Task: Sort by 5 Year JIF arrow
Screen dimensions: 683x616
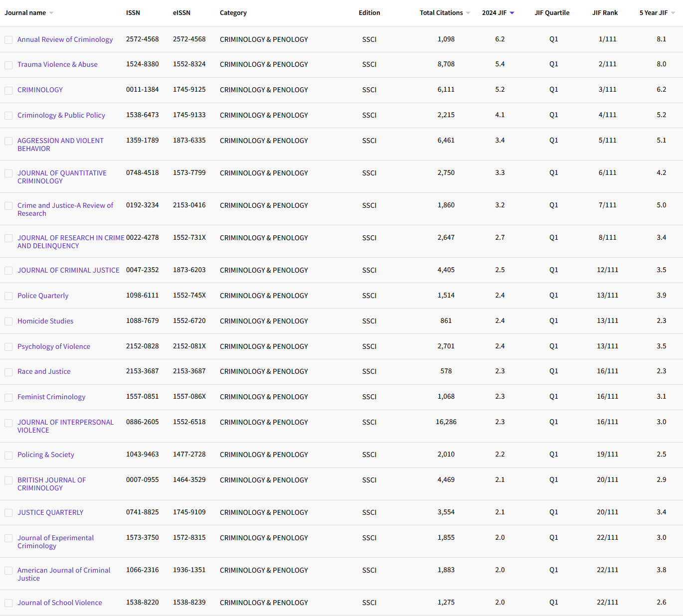Action: [673, 13]
